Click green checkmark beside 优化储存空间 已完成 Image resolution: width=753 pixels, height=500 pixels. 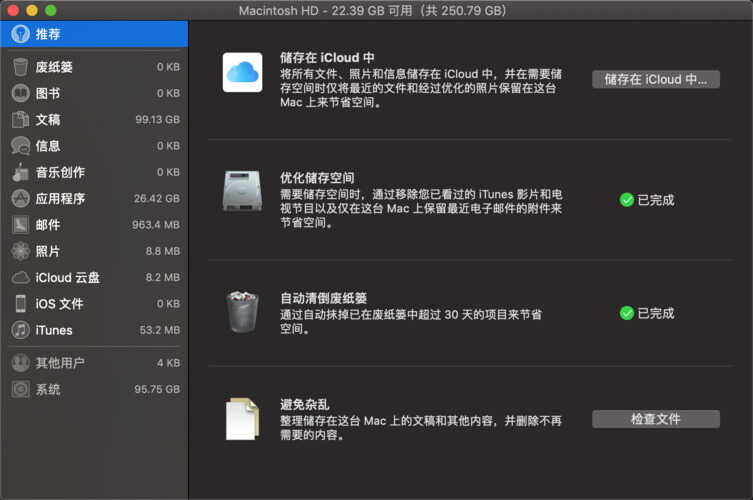(627, 200)
